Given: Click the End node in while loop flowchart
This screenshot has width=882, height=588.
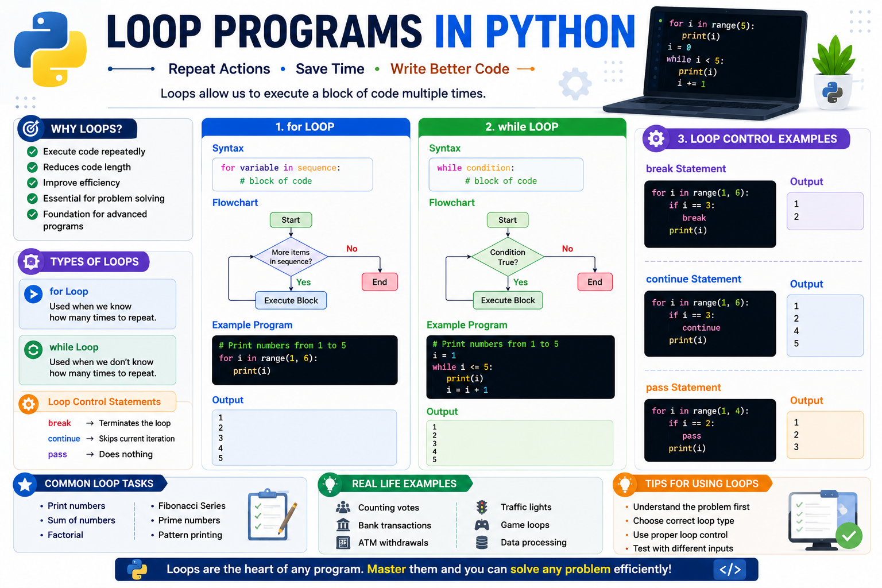Looking at the screenshot, I should [595, 282].
